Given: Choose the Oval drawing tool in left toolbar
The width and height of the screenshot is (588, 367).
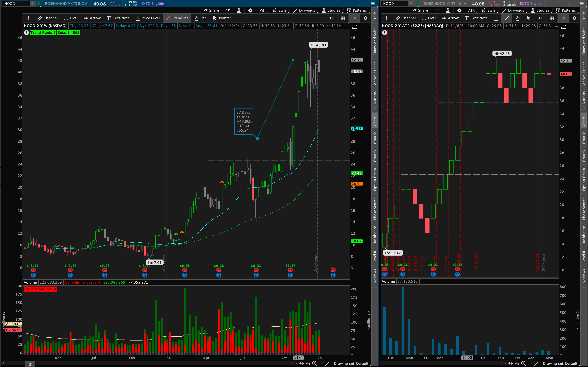Looking at the screenshot, I should click(x=70, y=18).
